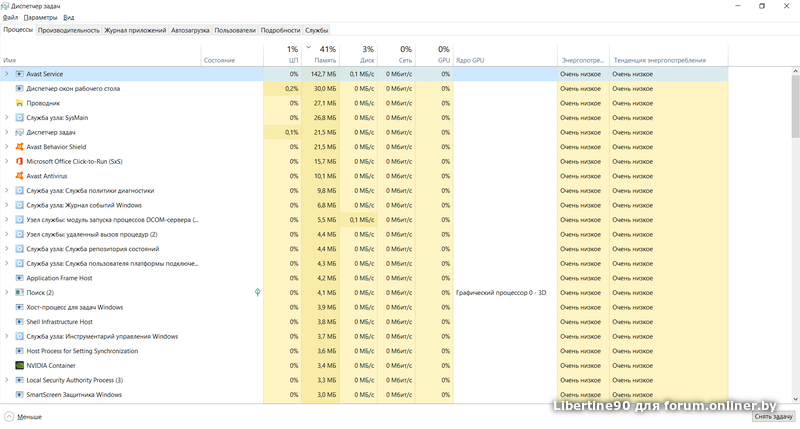Click the Microsoft Office Click-to-Run icon
This screenshot has width=800, height=429.
click(x=19, y=161)
